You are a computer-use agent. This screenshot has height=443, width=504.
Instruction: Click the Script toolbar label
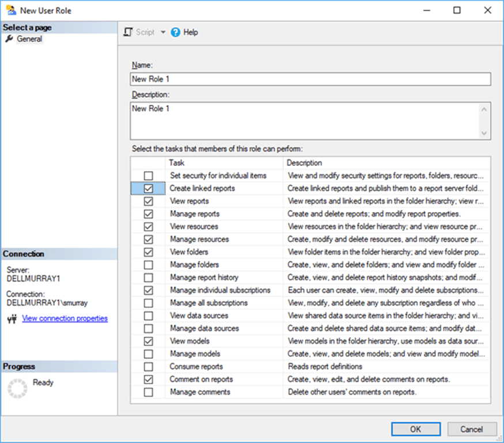tap(145, 32)
